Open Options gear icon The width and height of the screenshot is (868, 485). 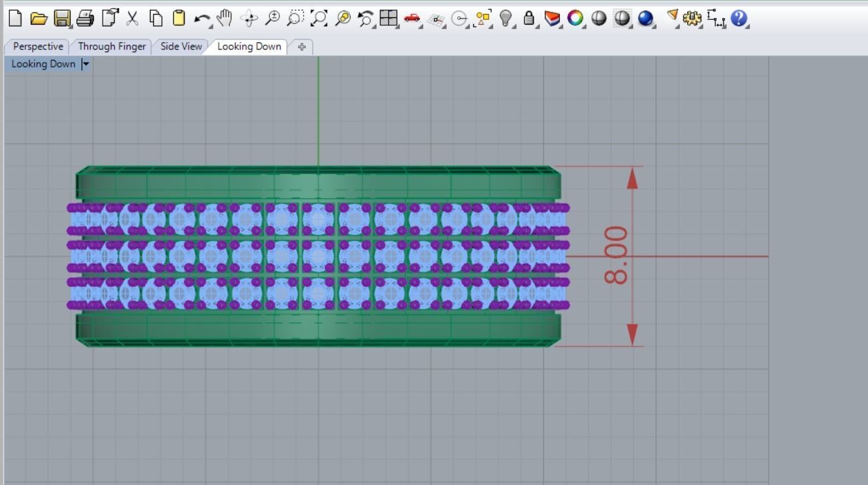tap(693, 19)
